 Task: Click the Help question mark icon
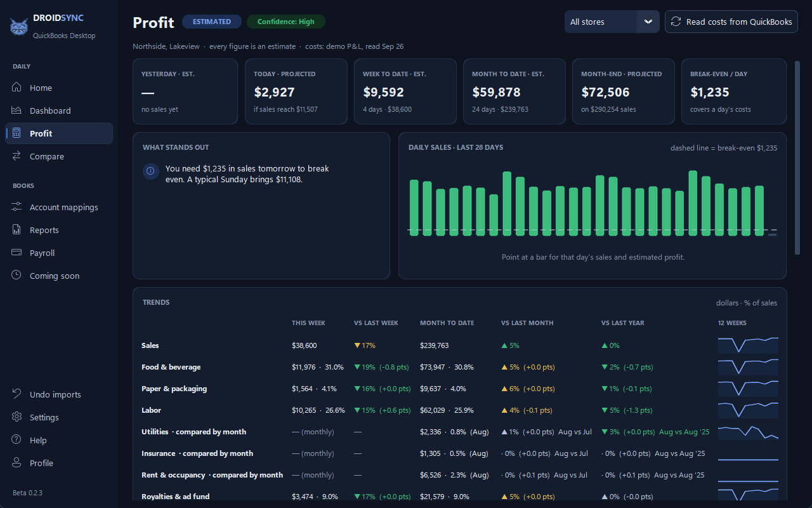click(x=17, y=440)
